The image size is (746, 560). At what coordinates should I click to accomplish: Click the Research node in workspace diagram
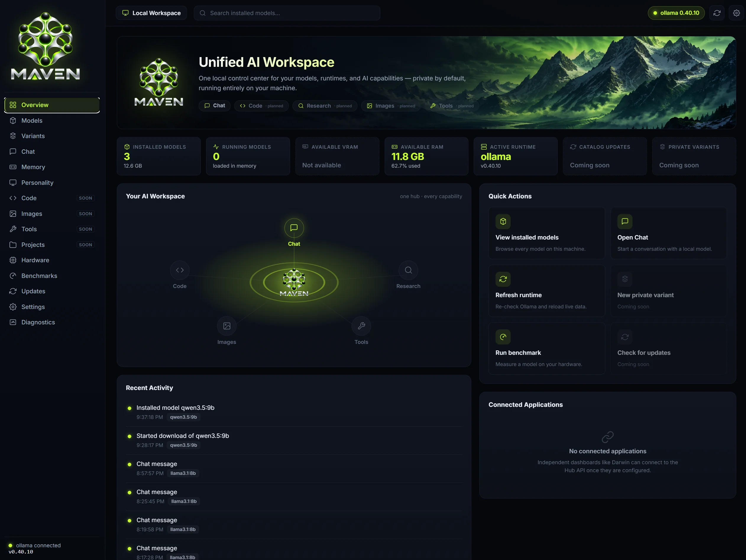click(x=408, y=270)
